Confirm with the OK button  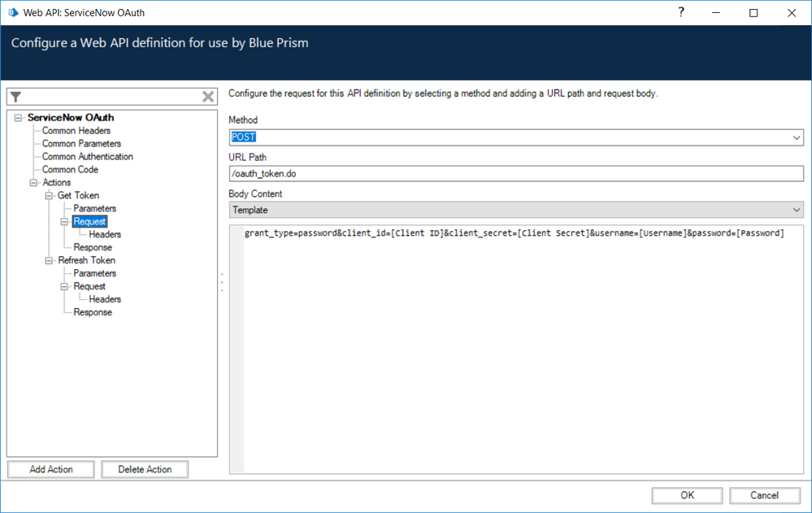click(x=687, y=495)
